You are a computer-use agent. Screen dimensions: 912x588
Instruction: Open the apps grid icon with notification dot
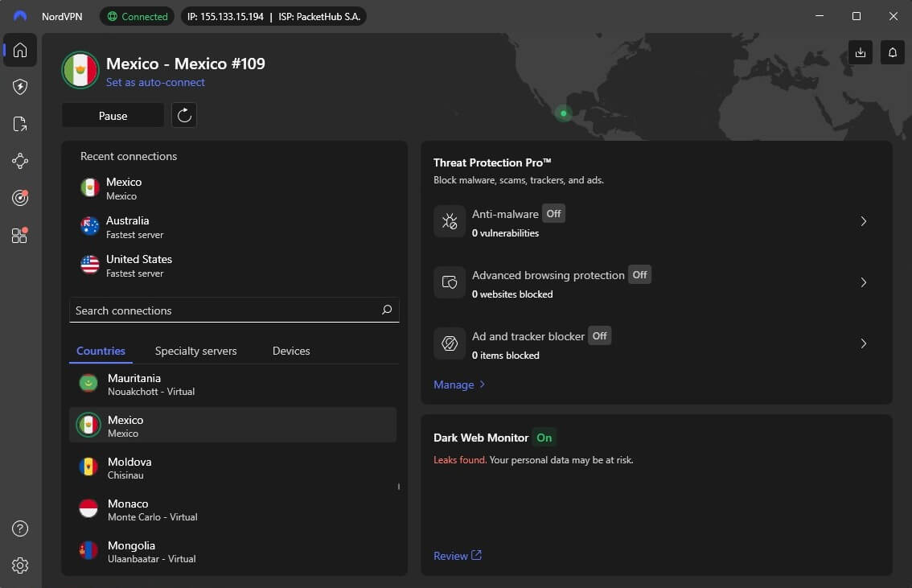pos(19,234)
